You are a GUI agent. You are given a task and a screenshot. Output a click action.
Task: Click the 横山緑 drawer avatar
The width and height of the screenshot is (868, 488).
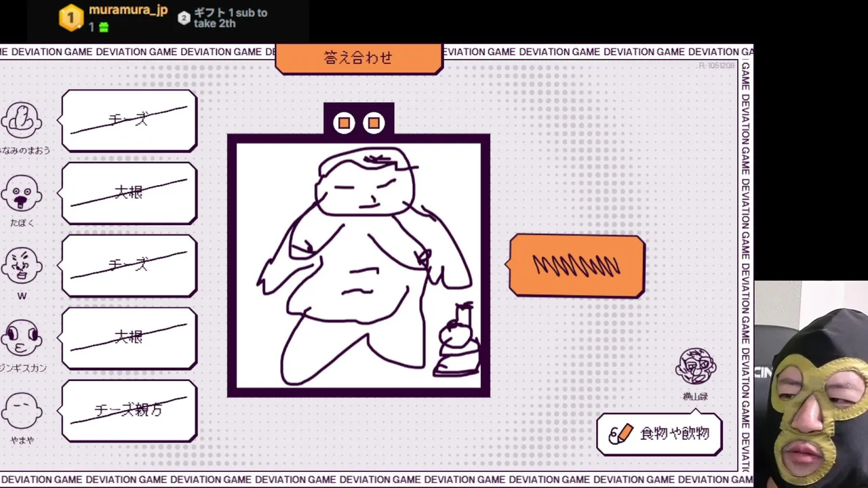pyautogui.click(x=696, y=367)
